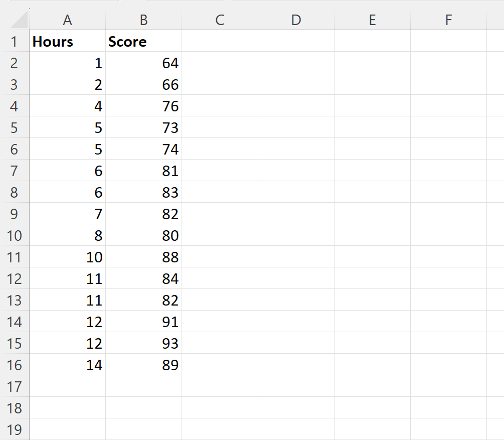Select Hours value 1 in row 2
This screenshot has height=440, width=504.
(68, 63)
